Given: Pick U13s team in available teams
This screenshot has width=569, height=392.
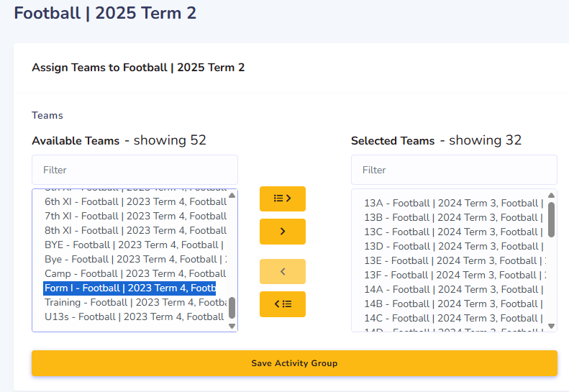Looking at the screenshot, I should (x=135, y=316).
